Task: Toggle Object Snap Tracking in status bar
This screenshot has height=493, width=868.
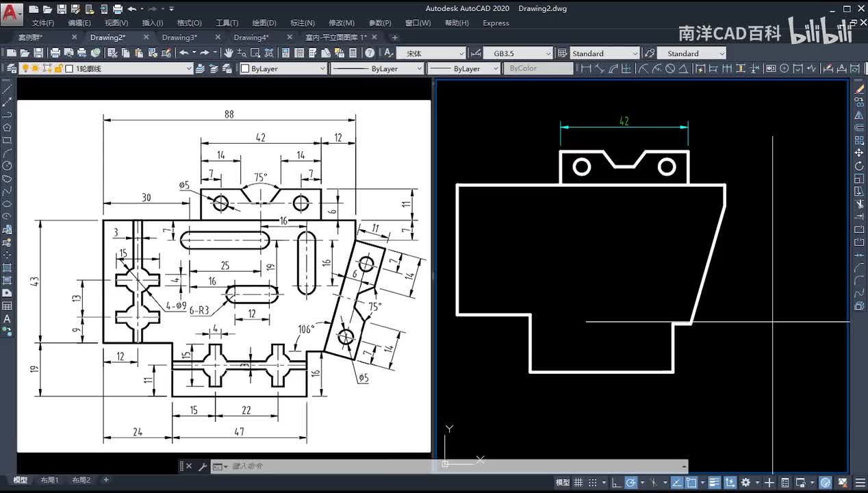Action: [x=677, y=483]
